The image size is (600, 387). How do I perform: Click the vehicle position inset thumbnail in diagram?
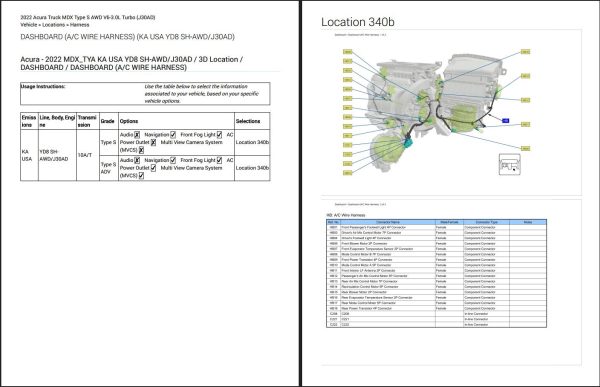(x=510, y=164)
